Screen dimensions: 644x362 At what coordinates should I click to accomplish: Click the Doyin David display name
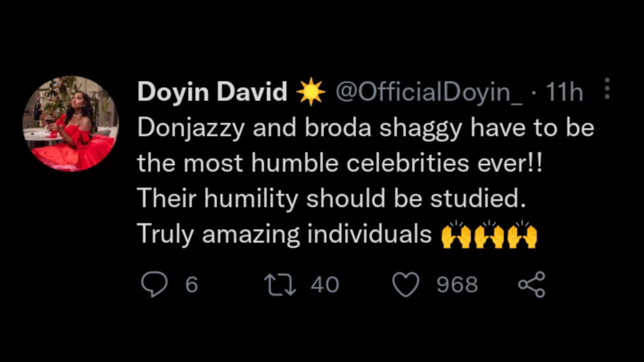click(x=212, y=91)
